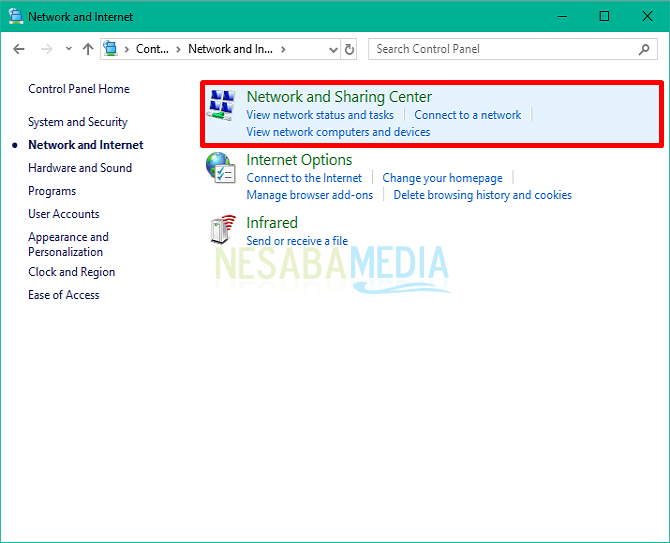
Task: Refresh the Control Panel address bar
Action: 349,49
